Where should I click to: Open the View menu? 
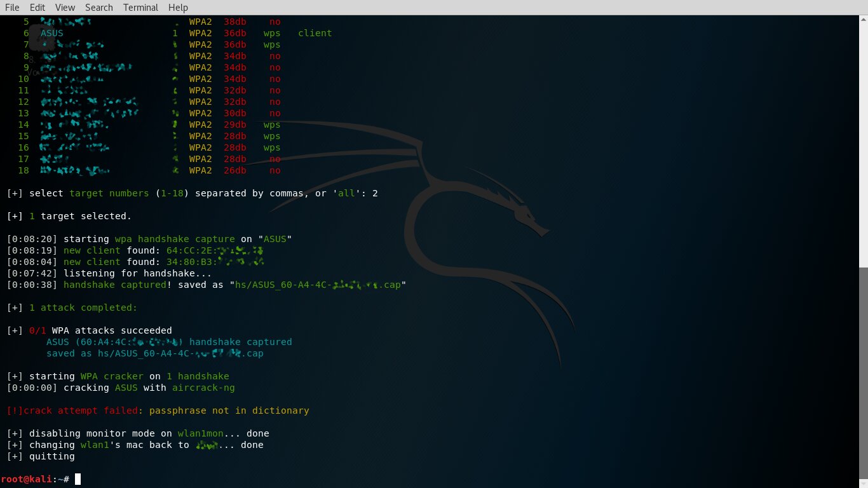pyautogui.click(x=65, y=8)
